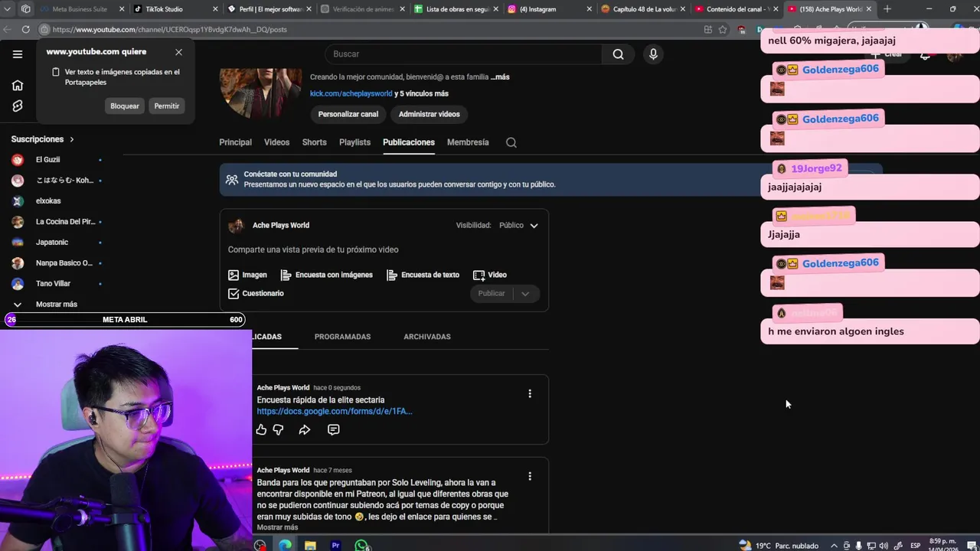980x551 pixels.
Task: Click the post text field placeholder
Action: pyautogui.click(x=313, y=249)
